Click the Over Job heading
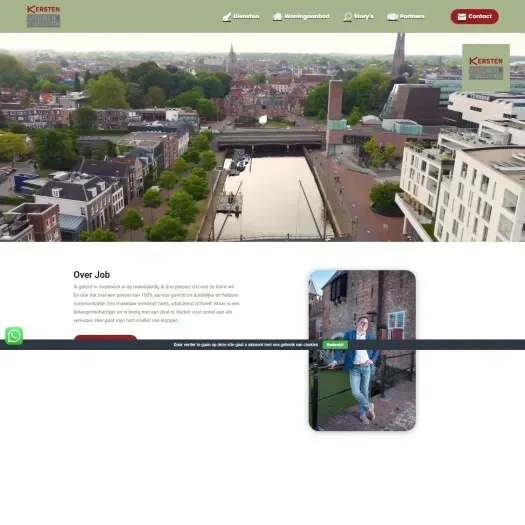Viewport: 525px width, 525px height. (x=92, y=275)
